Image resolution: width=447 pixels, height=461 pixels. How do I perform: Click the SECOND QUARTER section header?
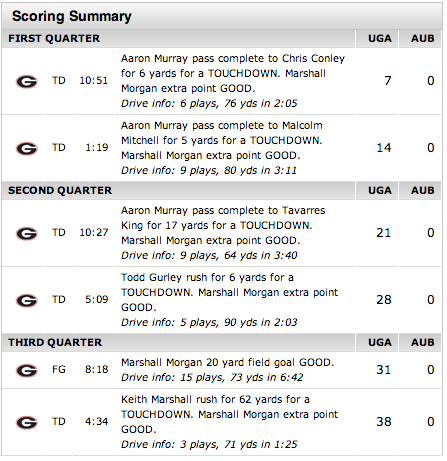click(x=60, y=191)
